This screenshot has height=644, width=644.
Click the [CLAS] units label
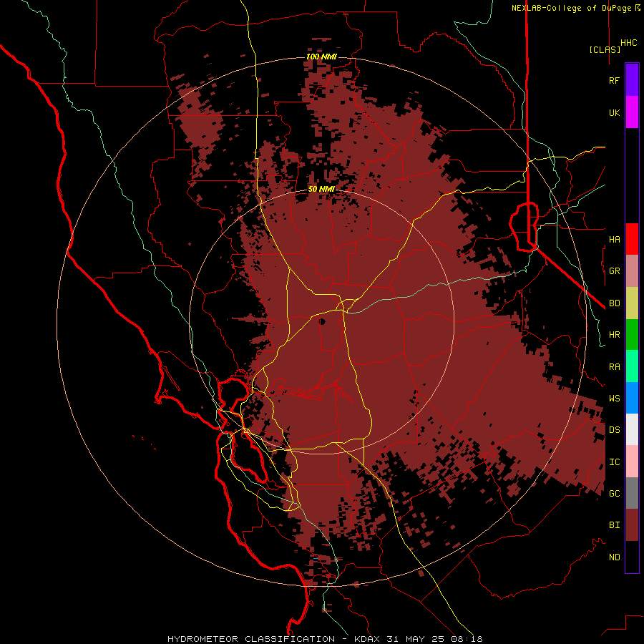[x=605, y=49]
